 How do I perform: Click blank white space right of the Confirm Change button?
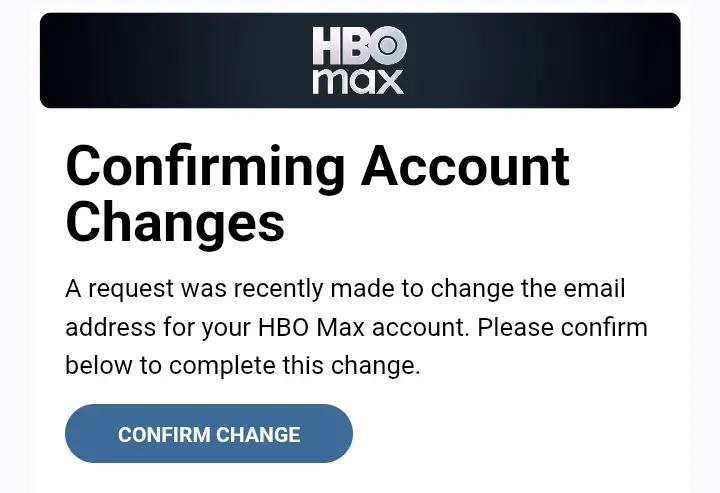(514, 433)
